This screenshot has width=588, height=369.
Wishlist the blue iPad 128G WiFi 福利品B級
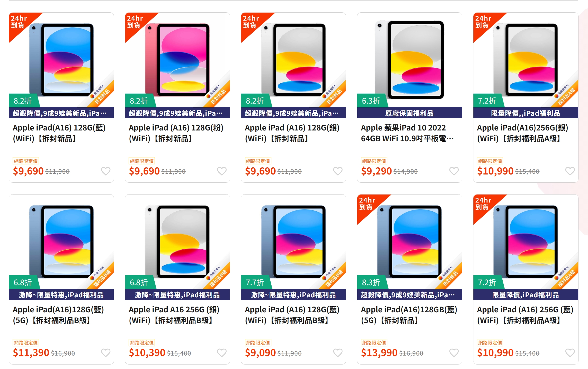pyautogui.click(x=338, y=353)
